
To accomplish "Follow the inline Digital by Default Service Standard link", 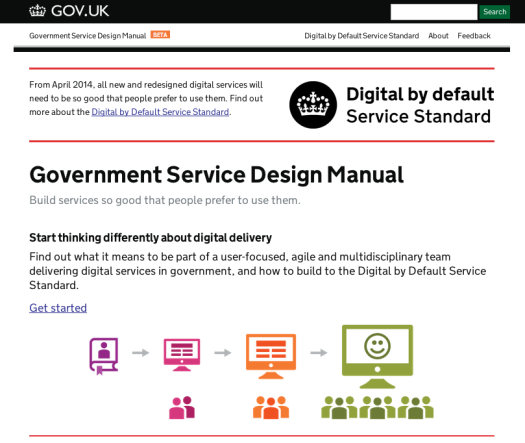I will tap(160, 112).
